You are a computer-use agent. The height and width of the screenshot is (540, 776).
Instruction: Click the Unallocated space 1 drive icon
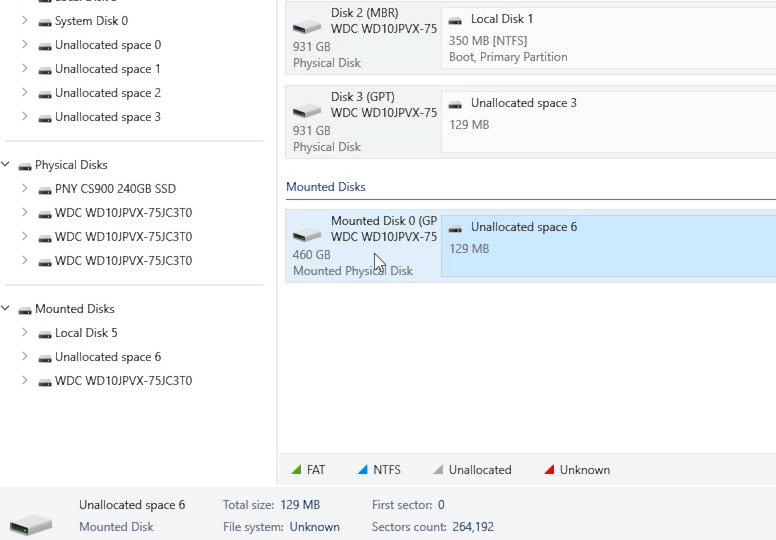[x=45, y=70]
